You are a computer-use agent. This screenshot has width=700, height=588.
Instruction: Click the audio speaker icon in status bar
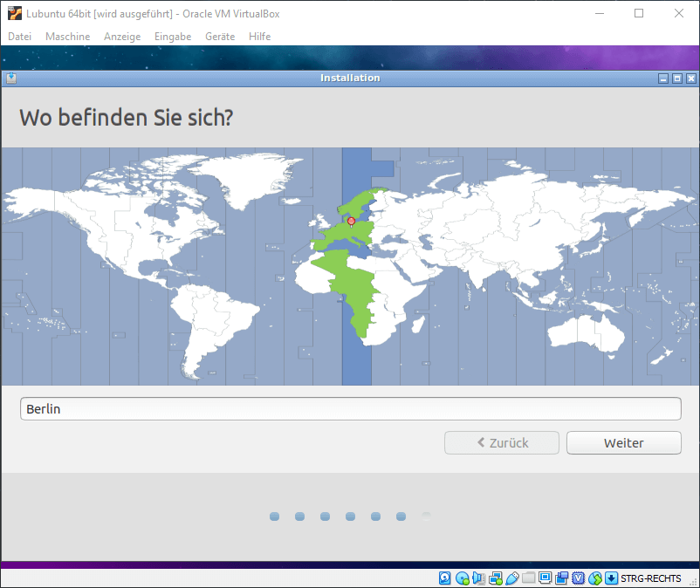(x=478, y=578)
